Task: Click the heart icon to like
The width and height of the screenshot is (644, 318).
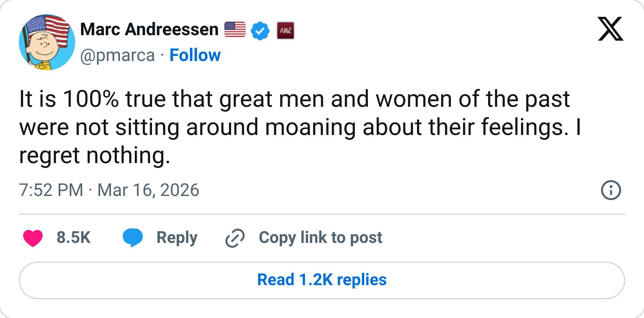Action: (34, 237)
